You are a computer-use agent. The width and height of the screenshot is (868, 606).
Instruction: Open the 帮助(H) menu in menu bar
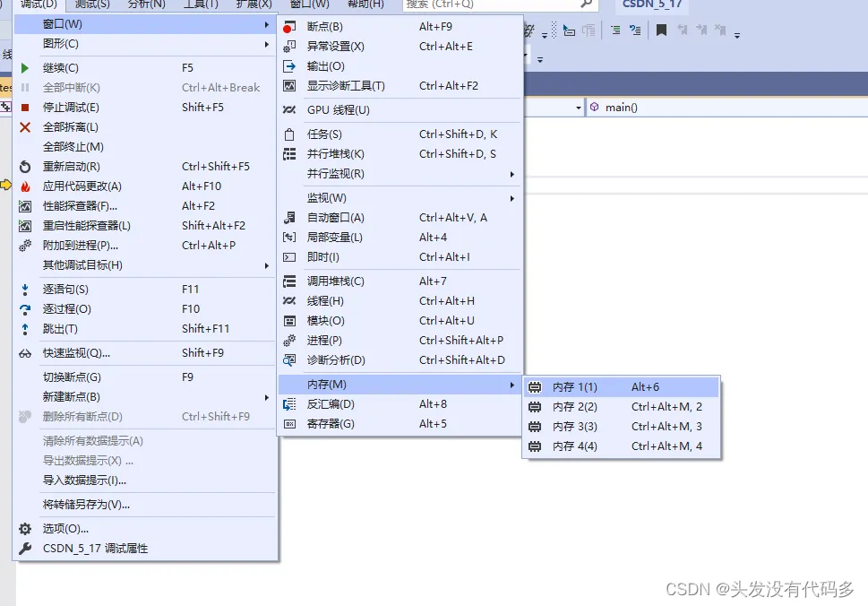click(x=365, y=4)
